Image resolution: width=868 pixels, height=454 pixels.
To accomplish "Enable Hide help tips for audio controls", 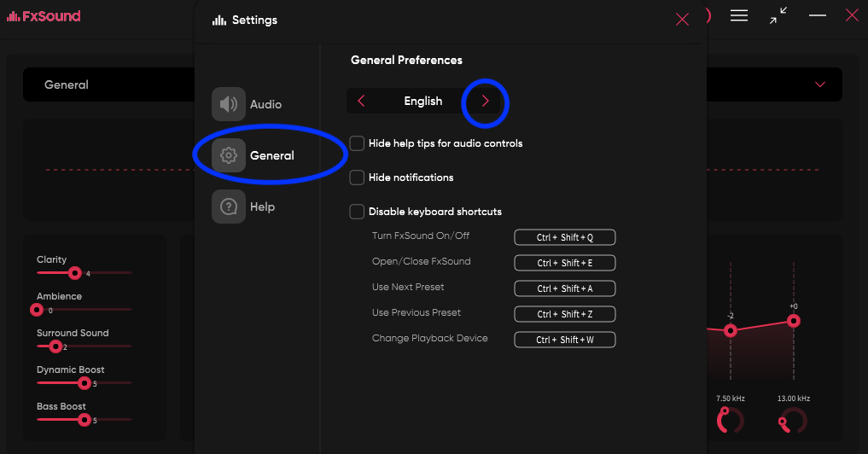I will point(357,143).
